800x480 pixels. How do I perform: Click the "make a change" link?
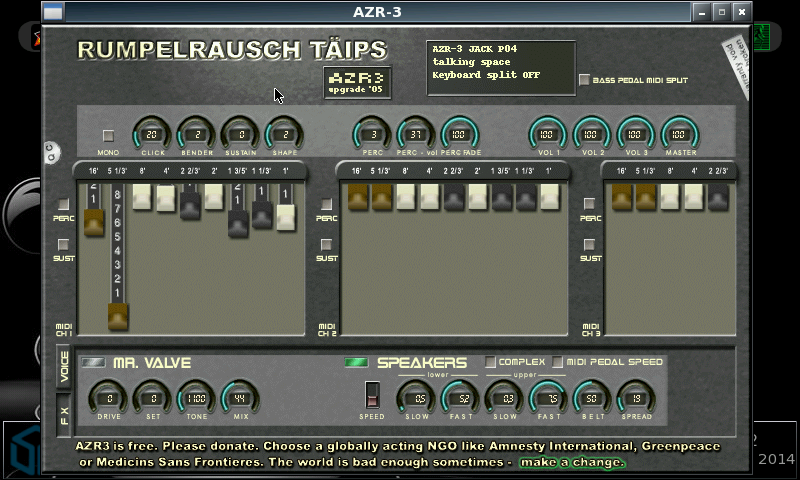coord(572,462)
